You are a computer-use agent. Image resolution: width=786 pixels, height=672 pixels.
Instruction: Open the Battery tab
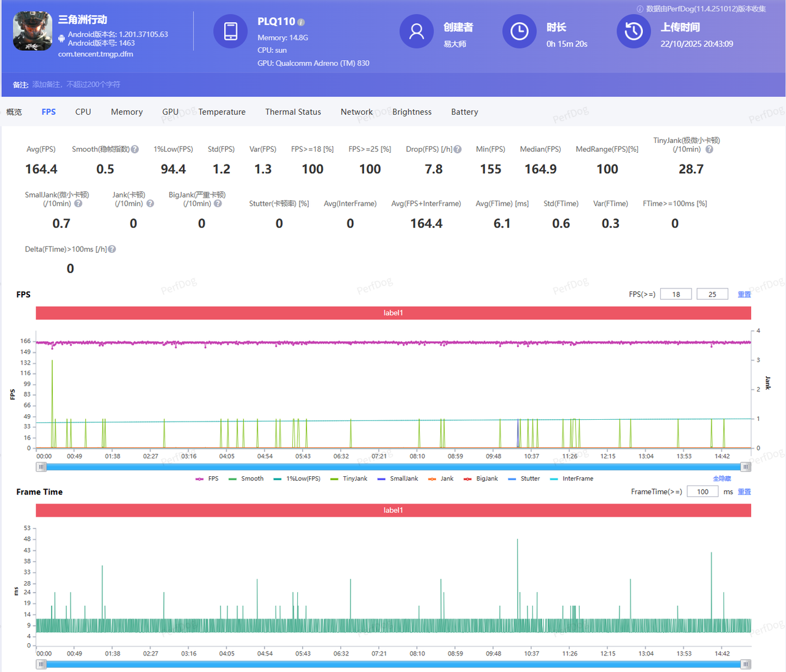[x=464, y=112]
